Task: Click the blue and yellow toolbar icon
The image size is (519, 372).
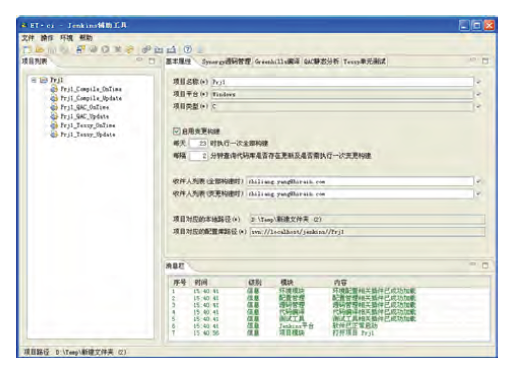Action: [x=80, y=50]
